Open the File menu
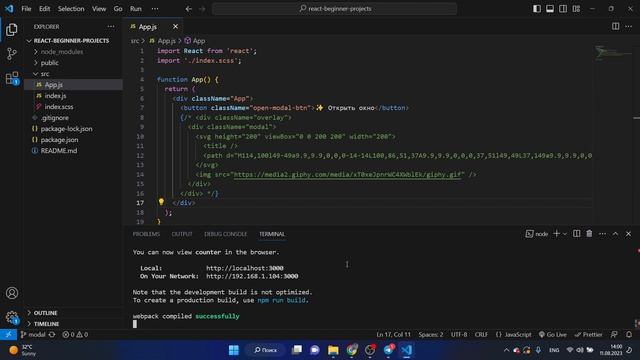 click(x=26, y=9)
